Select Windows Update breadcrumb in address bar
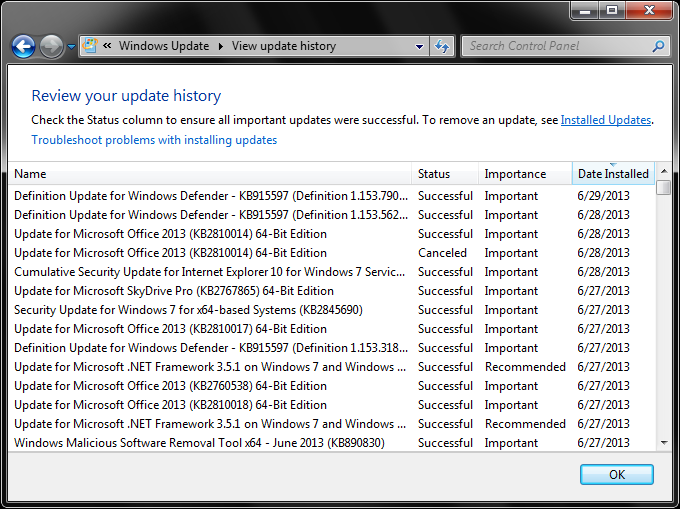Screen dimensions: 680x509 point(163,46)
